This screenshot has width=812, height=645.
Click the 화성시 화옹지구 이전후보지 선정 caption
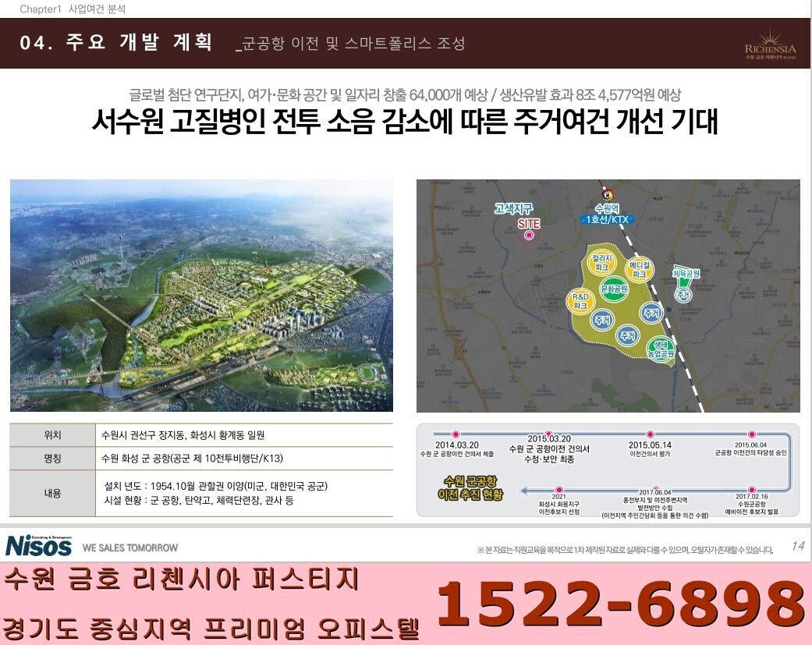[558, 508]
